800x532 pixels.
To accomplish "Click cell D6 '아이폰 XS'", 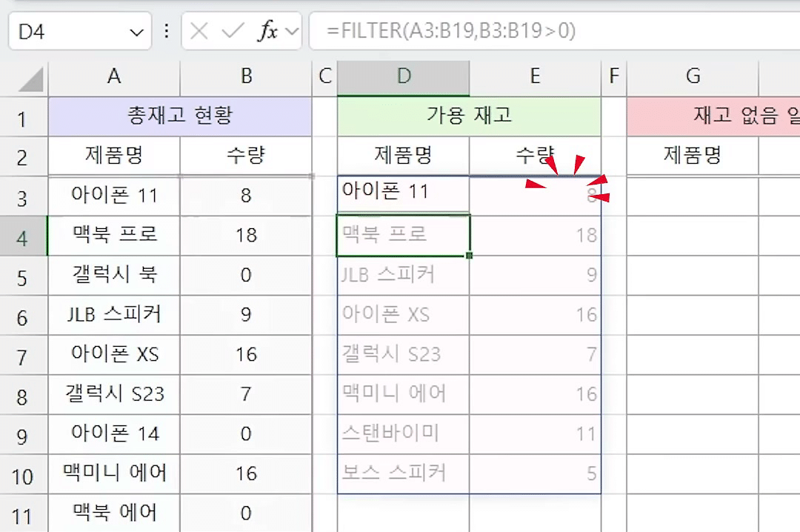I will (403, 316).
